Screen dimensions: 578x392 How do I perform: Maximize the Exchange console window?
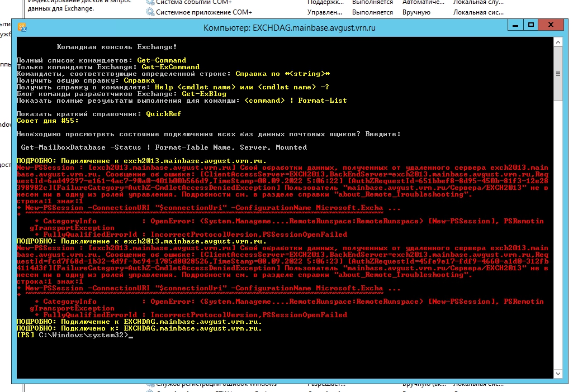[531, 25]
